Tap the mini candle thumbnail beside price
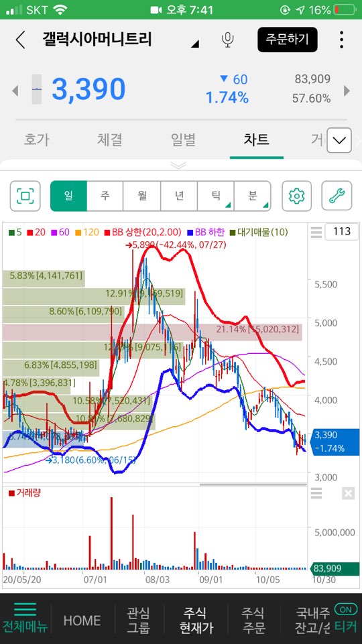This screenshot has height=644, width=362. [37, 89]
